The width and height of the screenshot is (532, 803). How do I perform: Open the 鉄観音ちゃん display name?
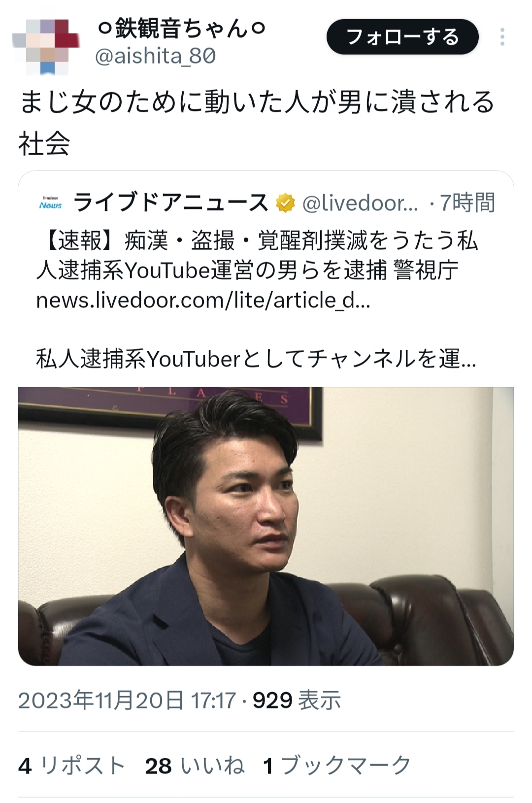(x=182, y=29)
